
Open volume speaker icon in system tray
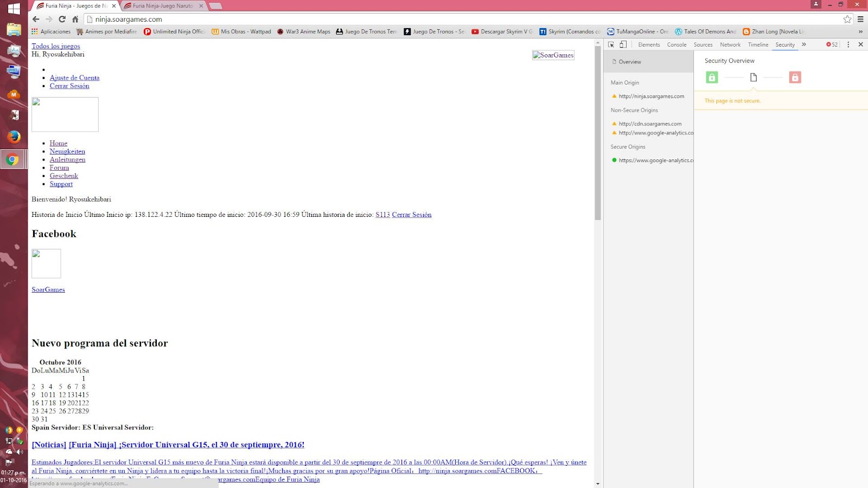click(20, 452)
